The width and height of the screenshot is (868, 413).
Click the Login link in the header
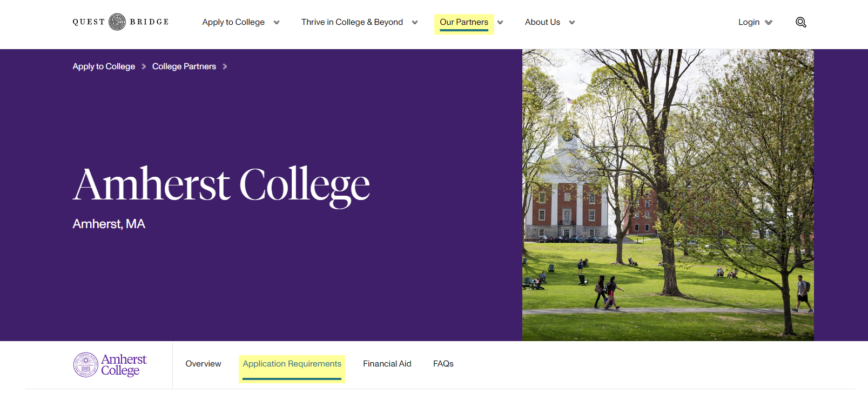(749, 22)
